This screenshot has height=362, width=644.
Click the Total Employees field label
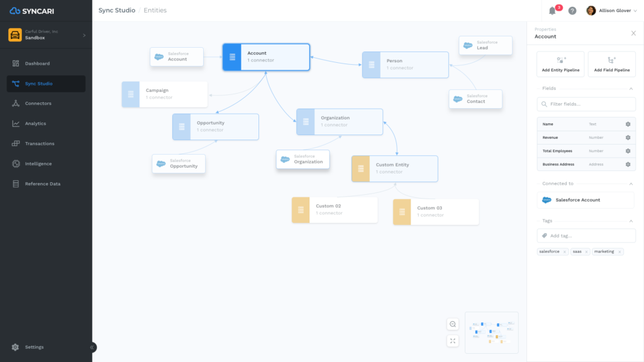(557, 151)
